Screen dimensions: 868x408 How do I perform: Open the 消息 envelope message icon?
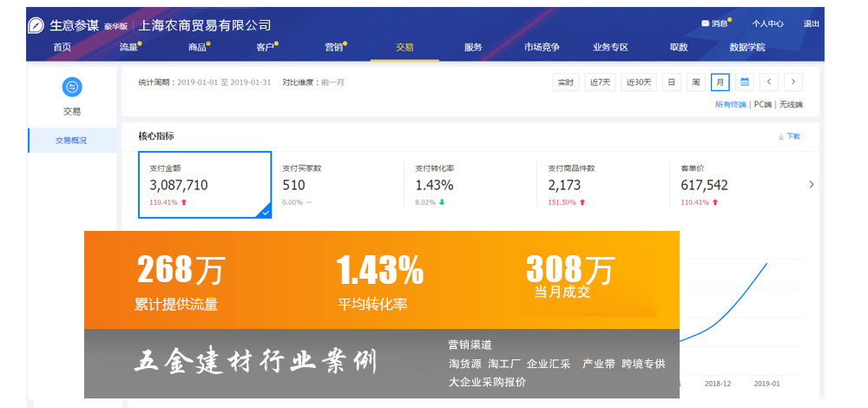point(705,24)
